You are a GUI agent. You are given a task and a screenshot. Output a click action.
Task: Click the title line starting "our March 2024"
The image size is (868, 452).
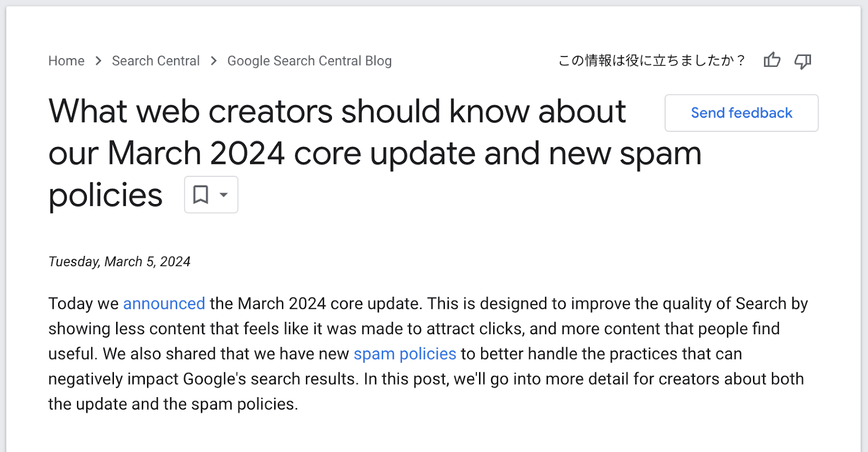[x=374, y=154]
